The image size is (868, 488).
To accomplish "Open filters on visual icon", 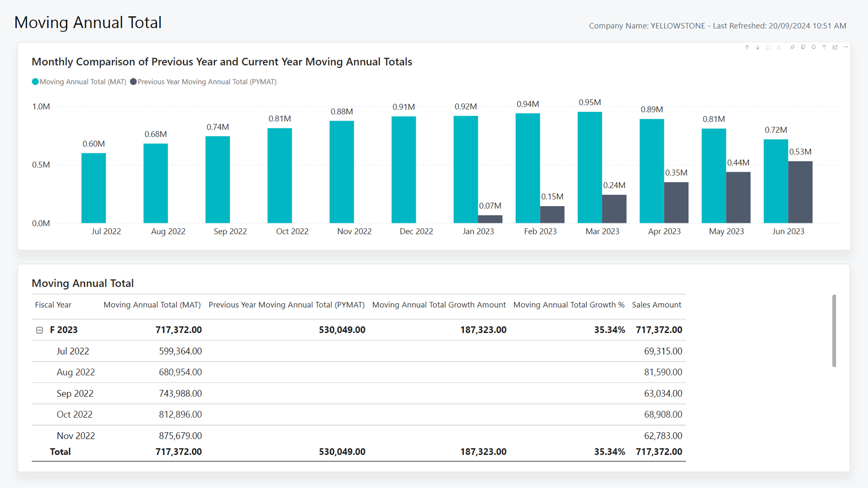I will pos(824,47).
